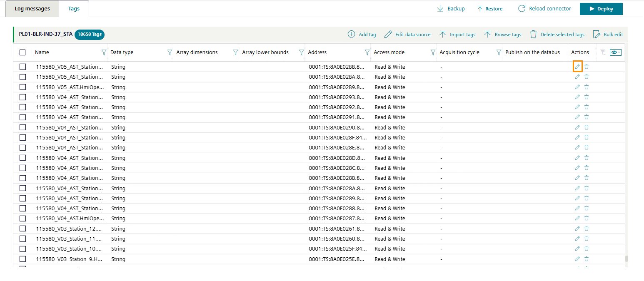Switch to the Log messages tab
This screenshot has width=644, height=281.
[x=32, y=9]
